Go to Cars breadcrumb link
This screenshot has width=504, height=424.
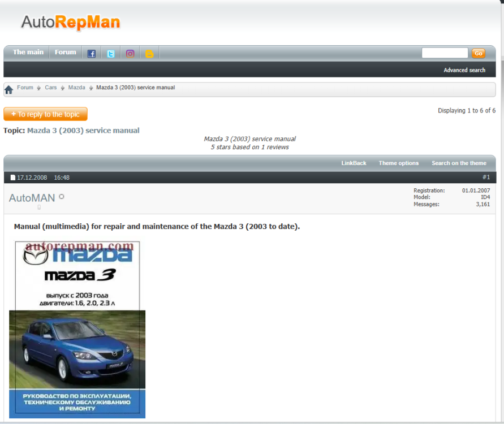[x=51, y=88]
